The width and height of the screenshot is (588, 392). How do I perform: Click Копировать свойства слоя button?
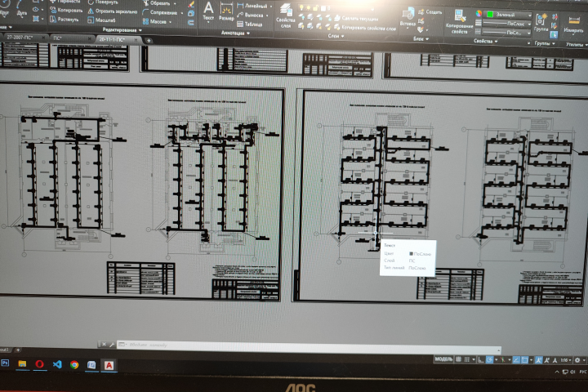[365, 28]
